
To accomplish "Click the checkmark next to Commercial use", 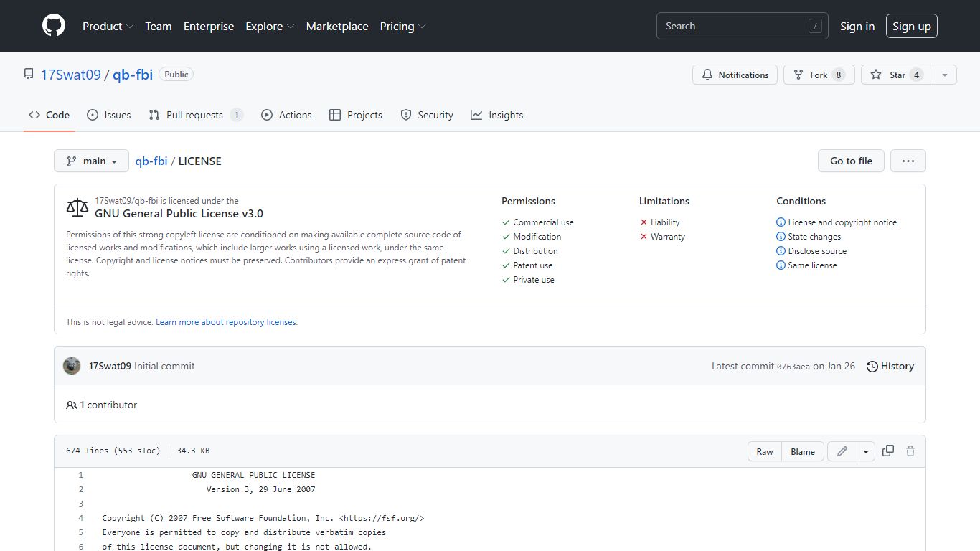I will pos(506,222).
